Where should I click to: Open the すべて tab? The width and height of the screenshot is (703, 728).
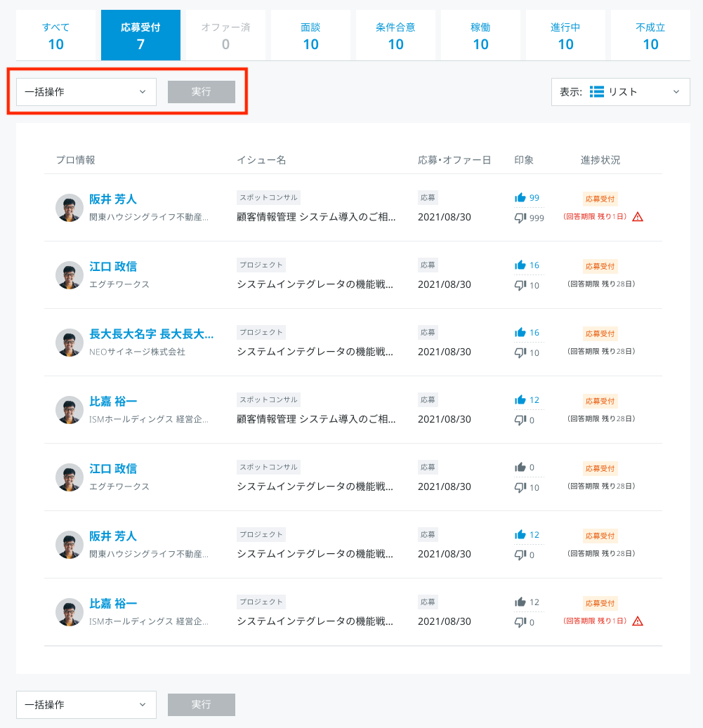[x=55, y=35]
